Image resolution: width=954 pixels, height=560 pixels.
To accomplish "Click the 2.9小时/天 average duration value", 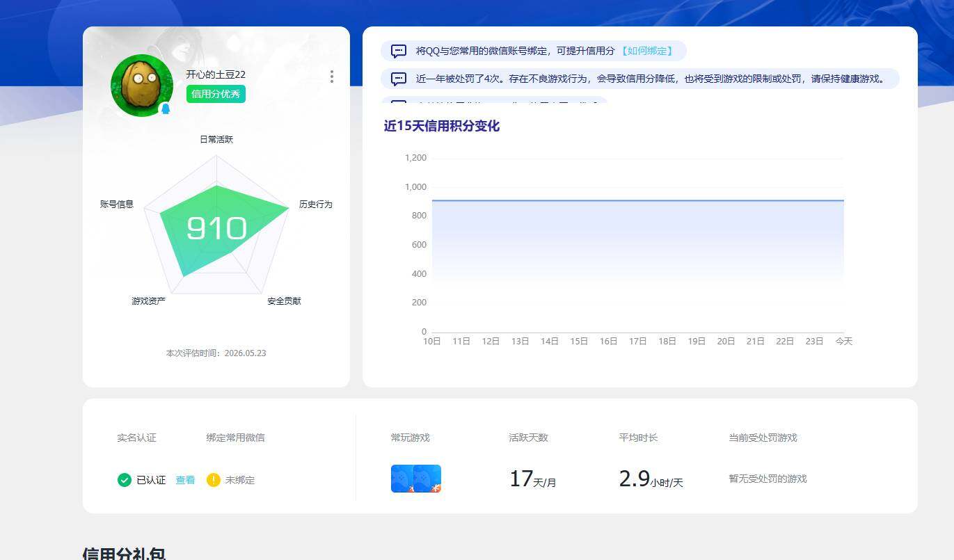I will pyautogui.click(x=651, y=479).
